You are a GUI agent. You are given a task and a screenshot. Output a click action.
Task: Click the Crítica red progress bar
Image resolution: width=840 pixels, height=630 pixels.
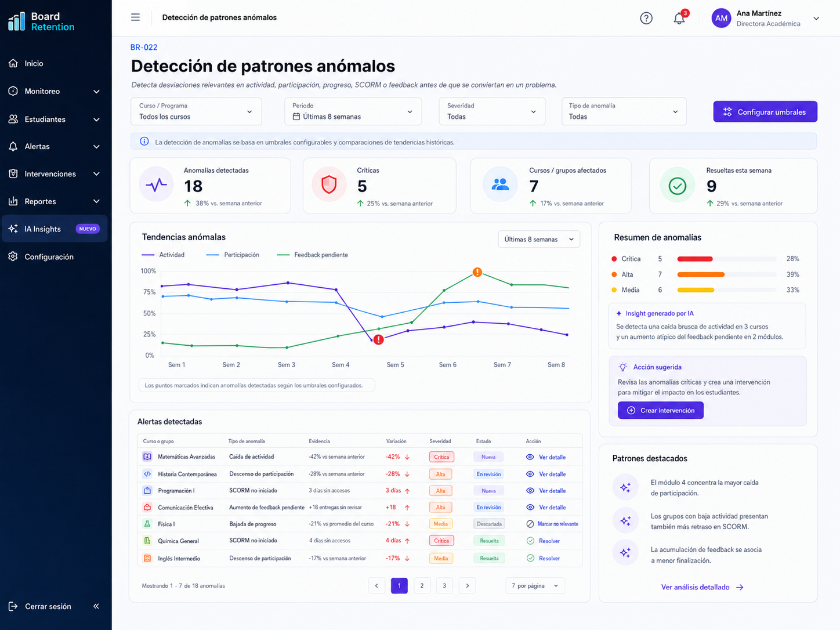coord(695,259)
